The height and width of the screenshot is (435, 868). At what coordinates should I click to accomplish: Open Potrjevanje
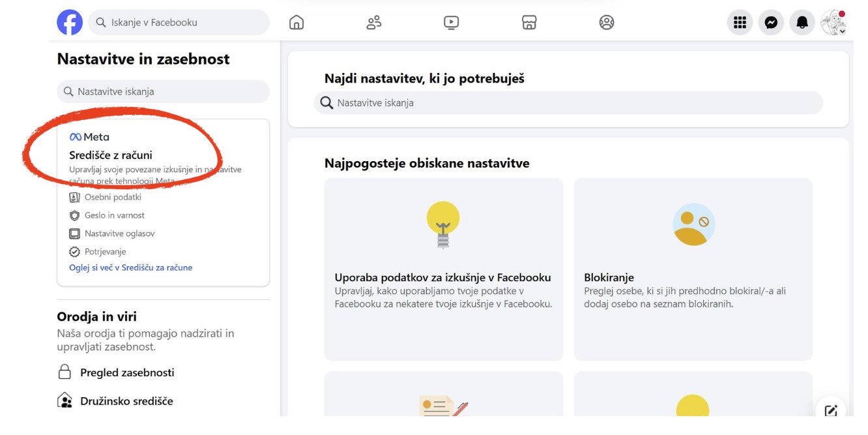click(x=106, y=252)
